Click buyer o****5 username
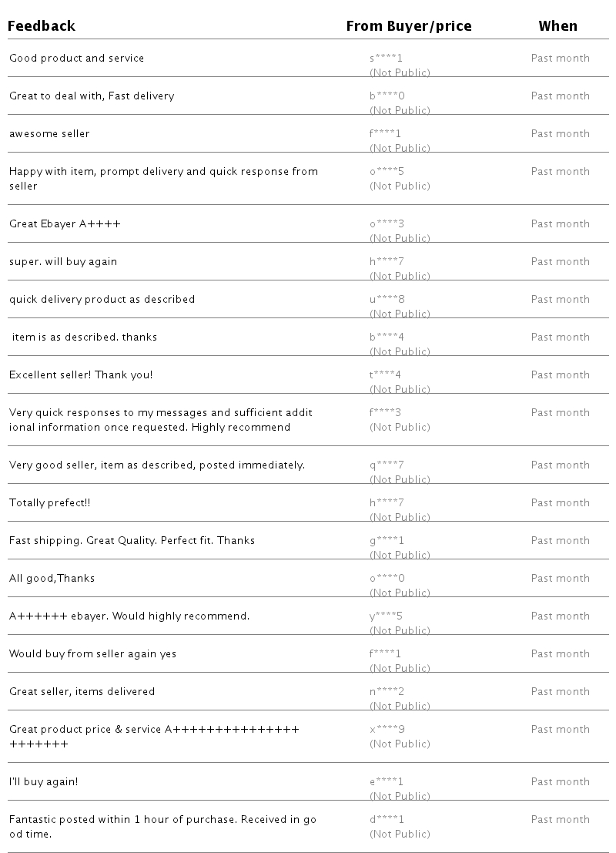 tap(387, 172)
